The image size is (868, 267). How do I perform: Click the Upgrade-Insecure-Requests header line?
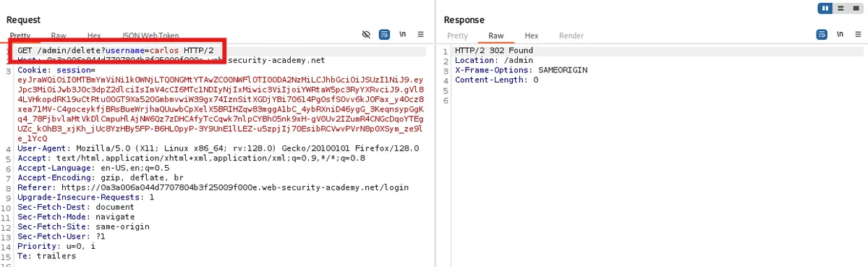click(86, 197)
